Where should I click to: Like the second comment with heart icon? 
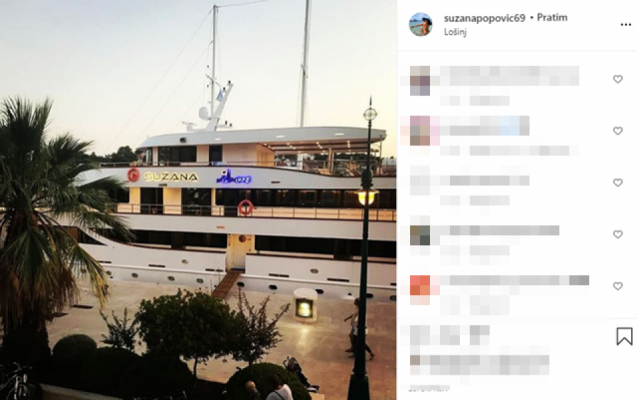618,131
